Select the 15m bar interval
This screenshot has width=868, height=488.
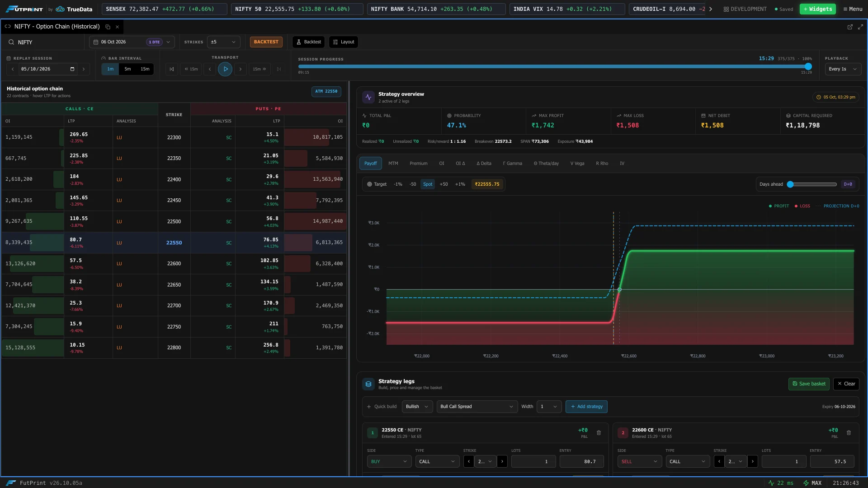[x=145, y=69]
